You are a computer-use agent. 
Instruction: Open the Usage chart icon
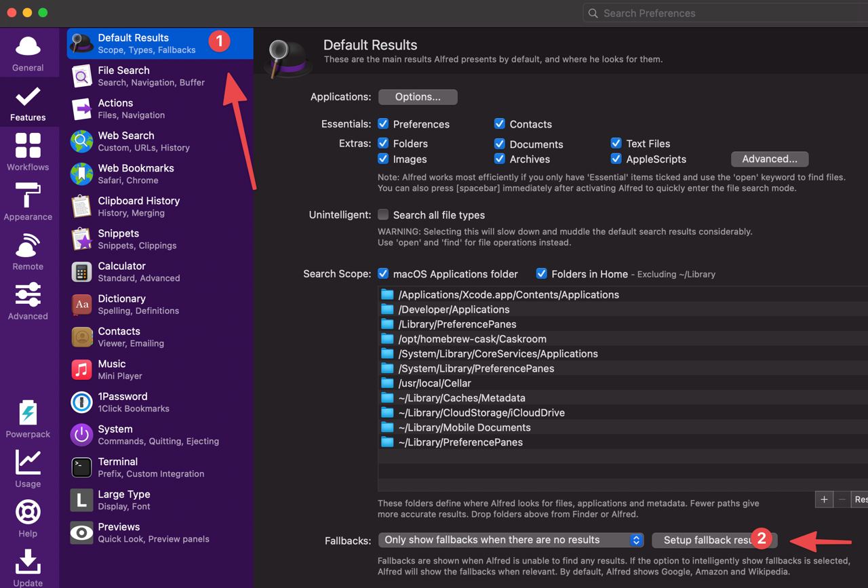click(28, 463)
